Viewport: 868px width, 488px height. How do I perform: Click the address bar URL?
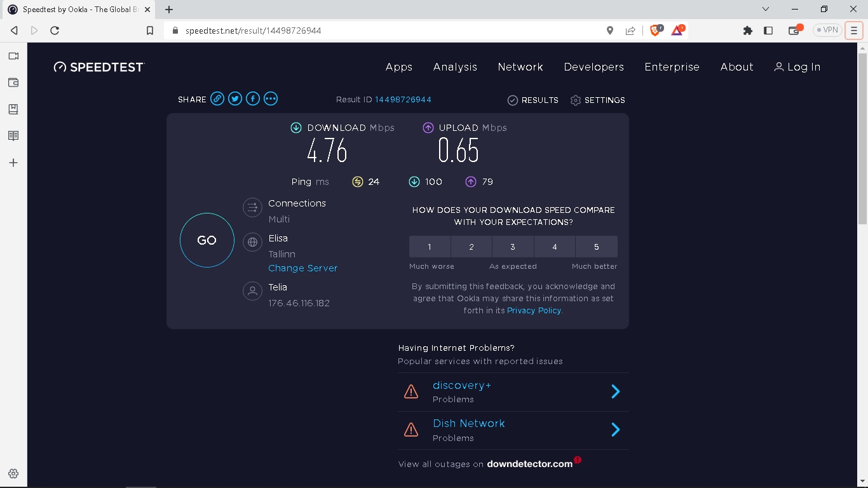click(x=254, y=30)
